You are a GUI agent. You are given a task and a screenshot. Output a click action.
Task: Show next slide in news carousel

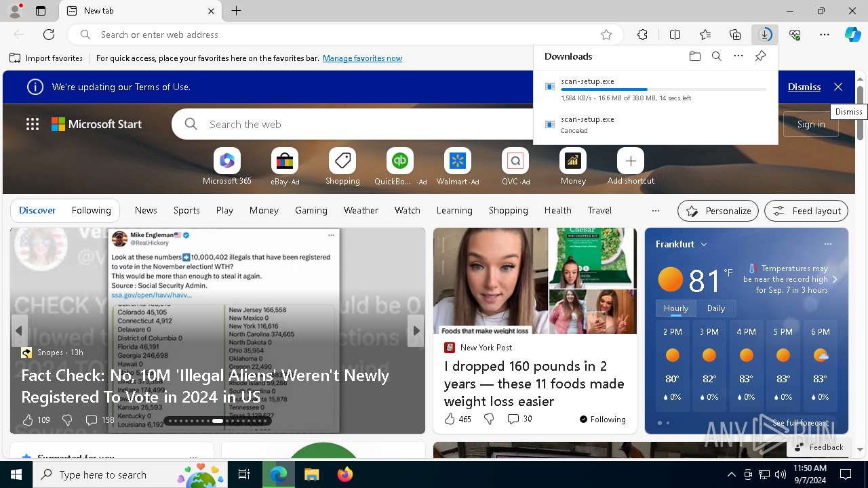click(x=416, y=331)
